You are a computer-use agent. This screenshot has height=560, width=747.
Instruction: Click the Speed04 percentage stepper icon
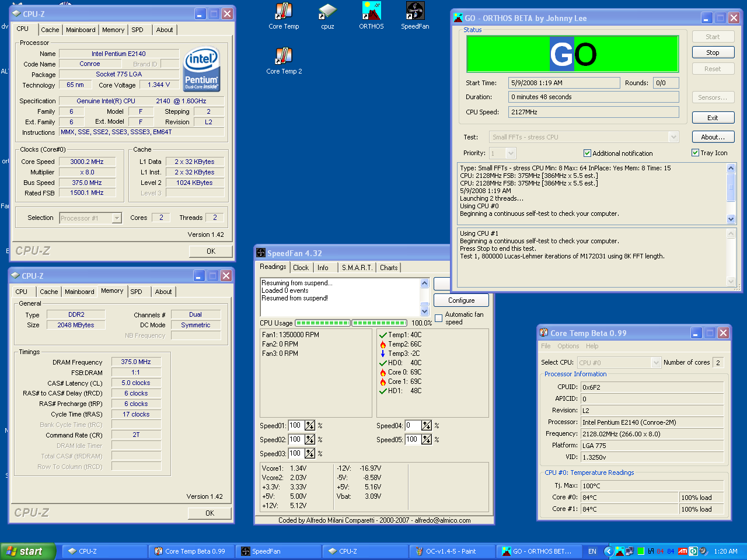tap(427, 426)
